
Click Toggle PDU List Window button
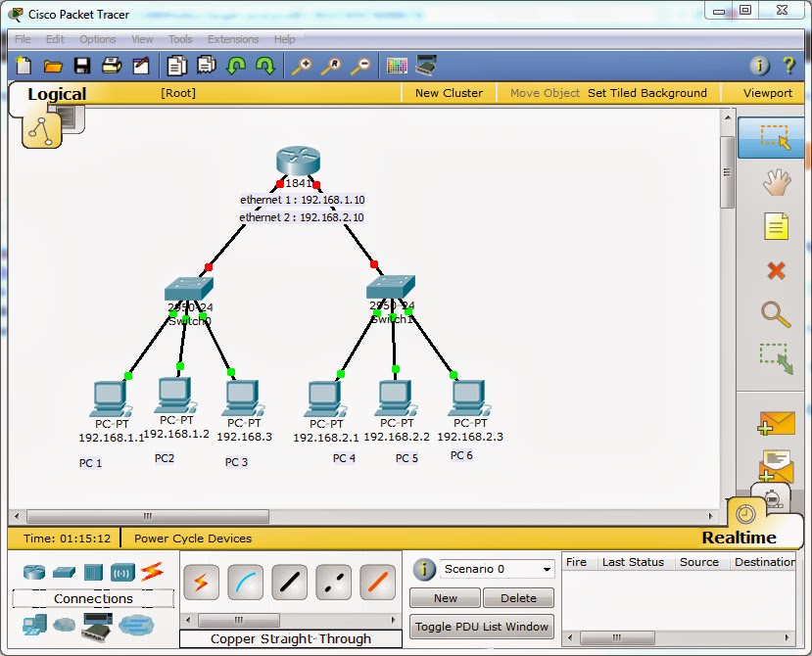pyautogui.click(x=482, y=627)
